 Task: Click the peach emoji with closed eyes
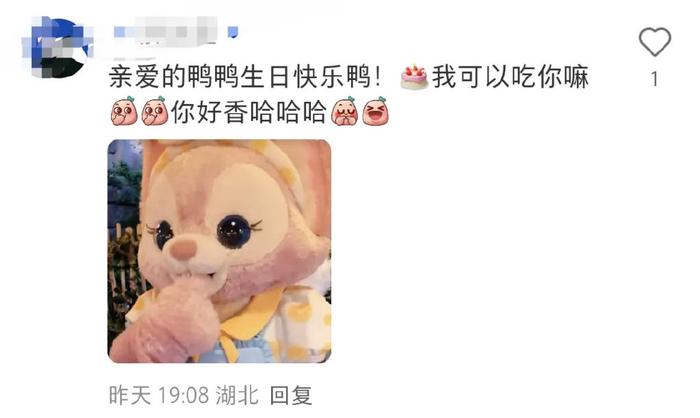pos(344,111)
